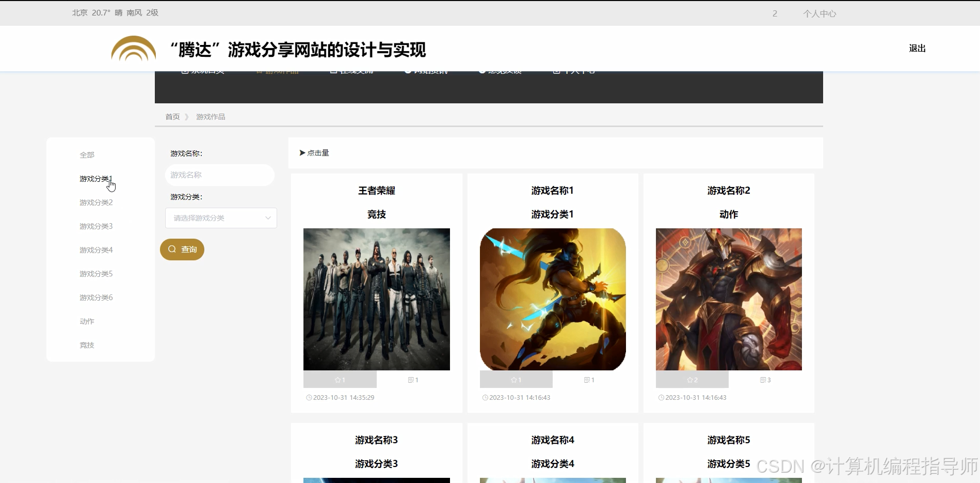The width and height of the screenshot is (980, 483).
Task: Click 游戏分类1 label on 游戏名称1 card
Action: click(x=553, y=214)
